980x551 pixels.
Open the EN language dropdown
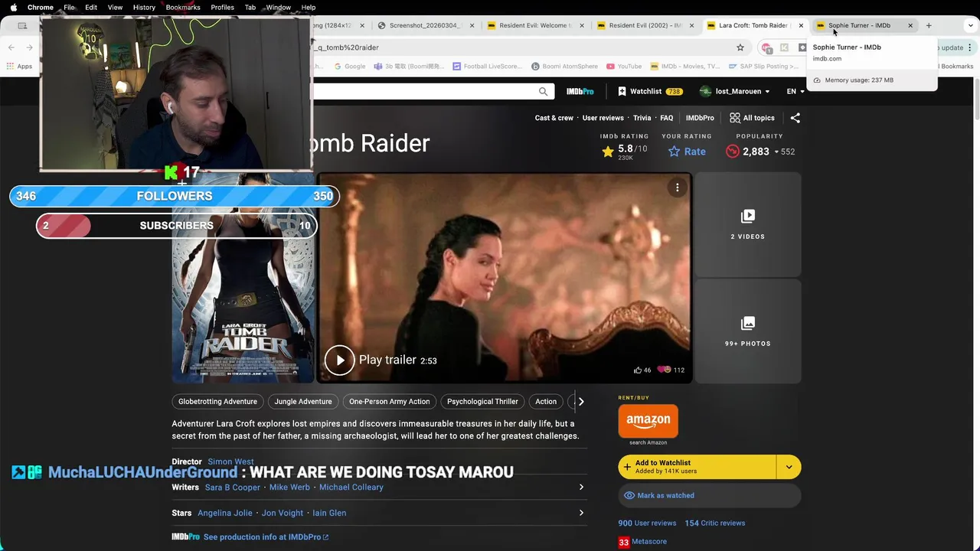(x=795, y=91)
